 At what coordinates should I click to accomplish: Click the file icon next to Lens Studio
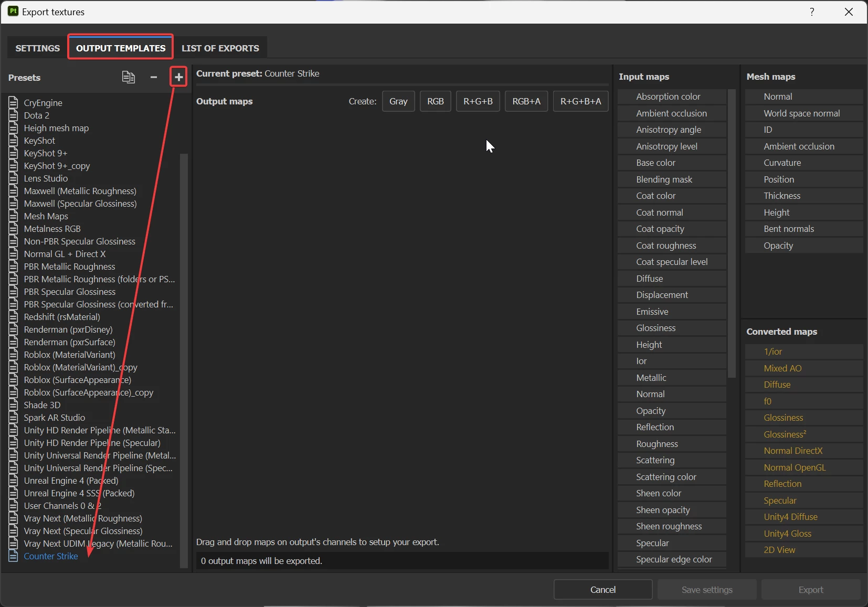pos(14,178)
